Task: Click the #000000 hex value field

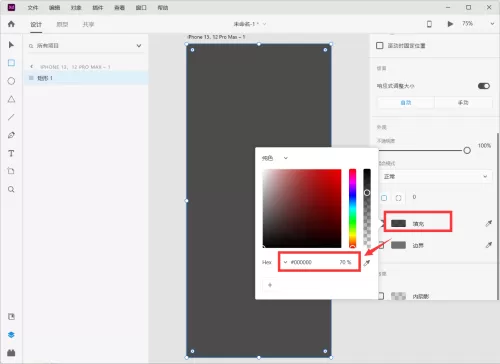Action: (302, 262)
